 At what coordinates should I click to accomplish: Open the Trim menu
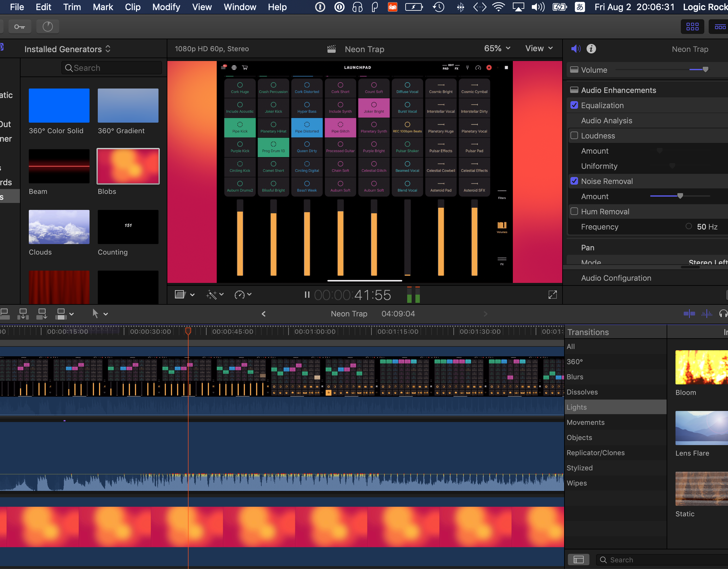pyautogui.click(x=72, y=7)
